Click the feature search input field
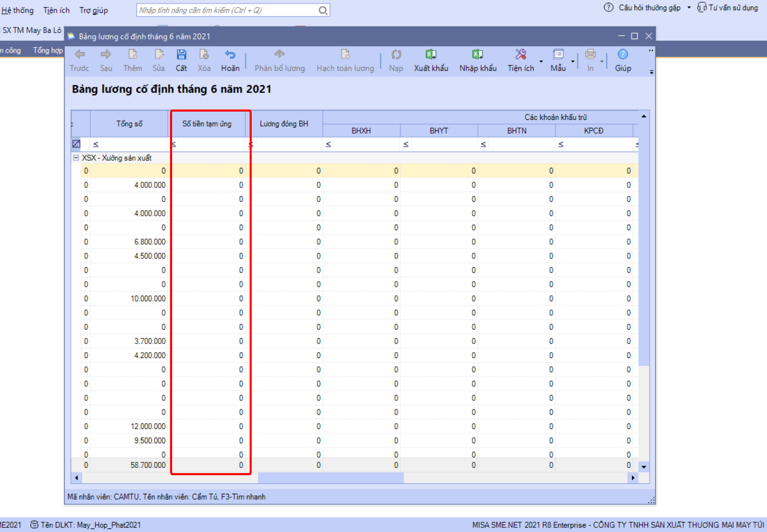 pyautogui.click(x=227, y=10)
